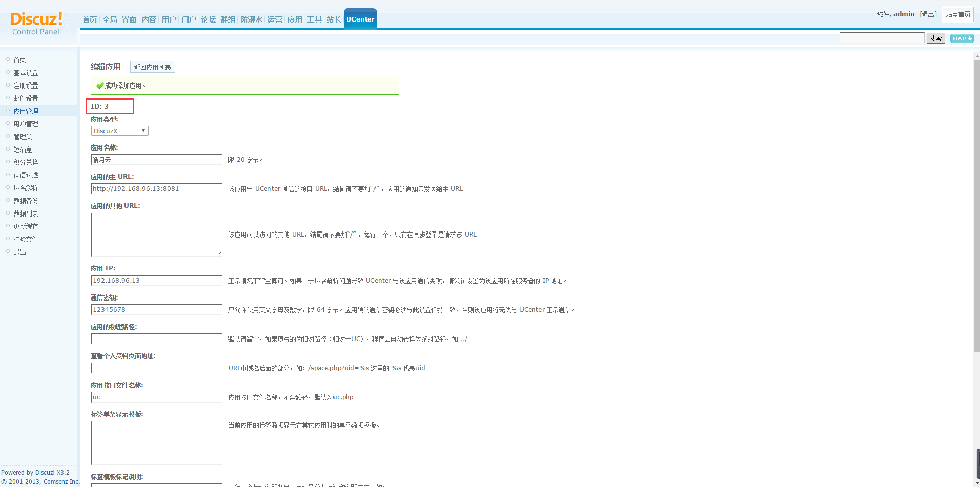Open 注册设置 in the sidebar
This screenshot has width=980, height=487.
tap(26, 86)
